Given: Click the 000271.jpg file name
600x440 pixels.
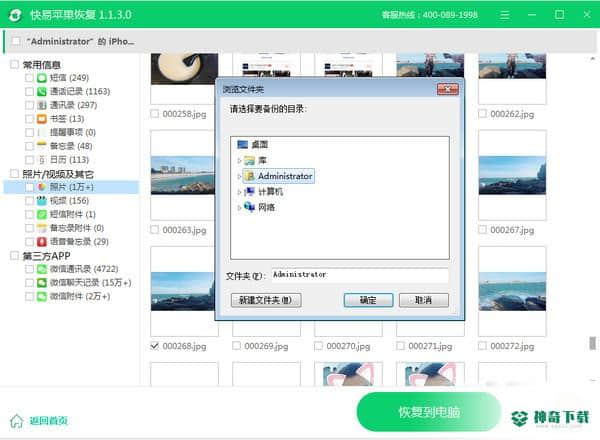Looking at the screenshot, I should tap(430, 346).
